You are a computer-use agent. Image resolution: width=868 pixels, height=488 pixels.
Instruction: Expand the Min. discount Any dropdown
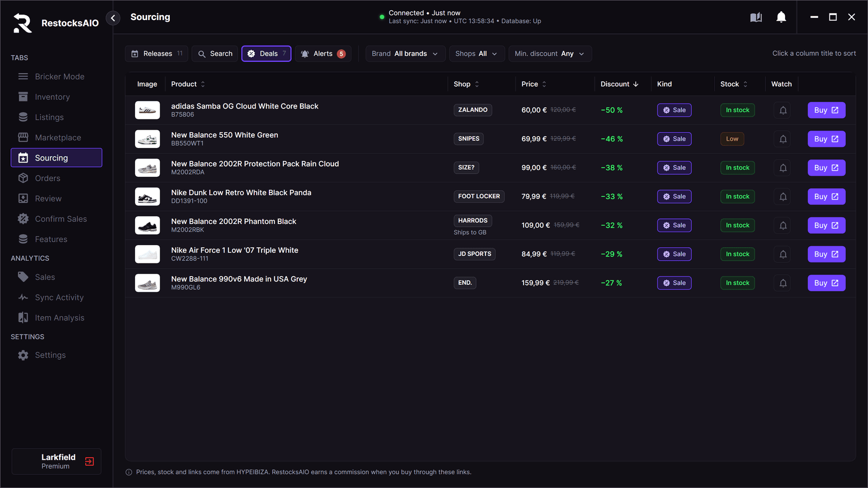click(550, 54)
